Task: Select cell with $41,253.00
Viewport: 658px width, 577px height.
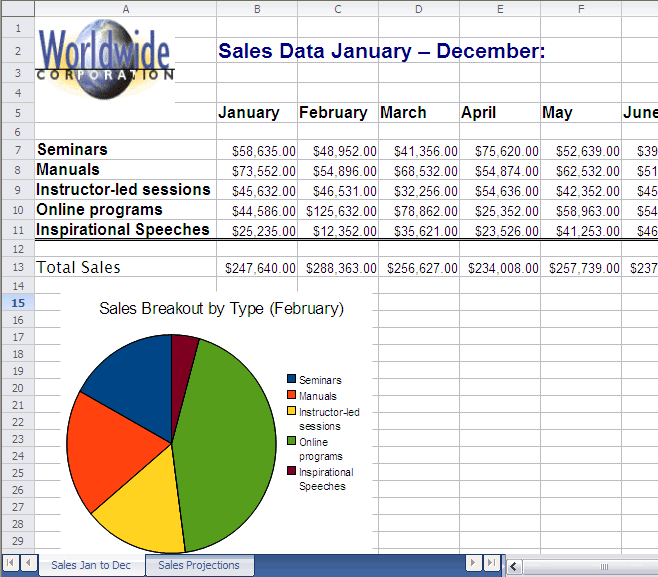Action: click(581, 230)
